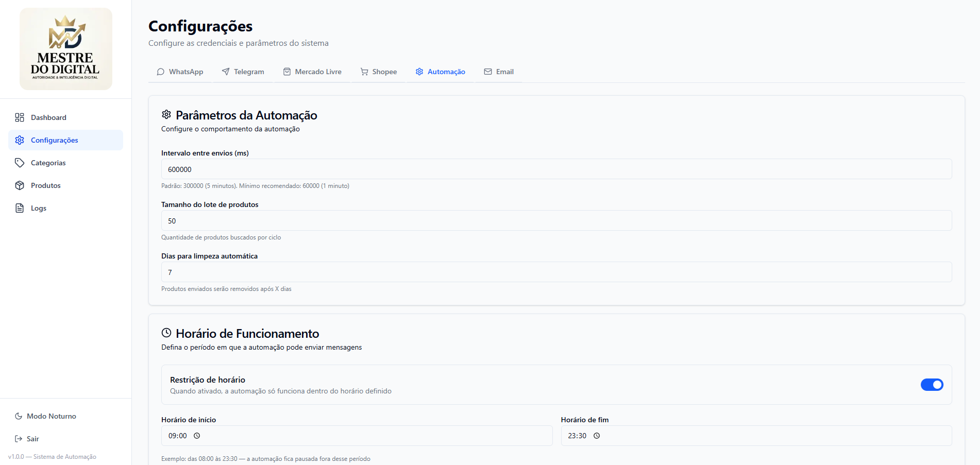Click the Dashboard grid icon in sidebar
This screenshot has width=980, height=465.
[20, 117]
